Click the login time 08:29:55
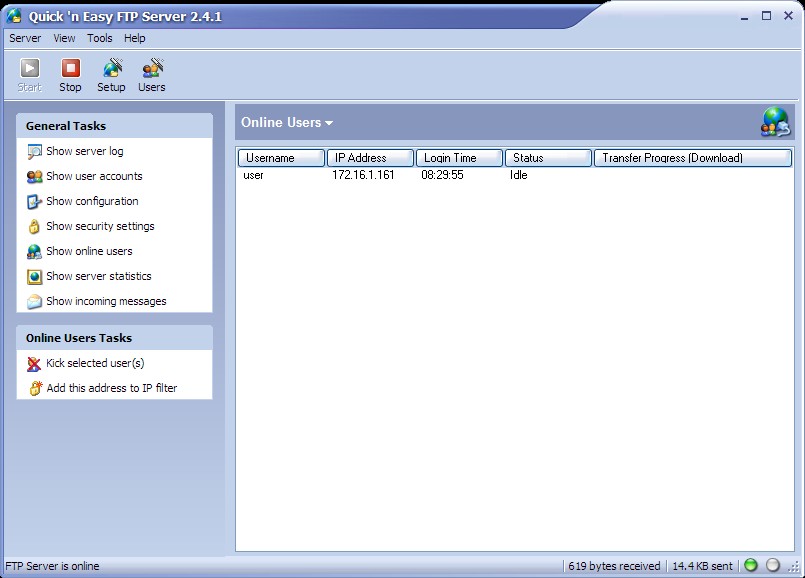 pos(442,175)
